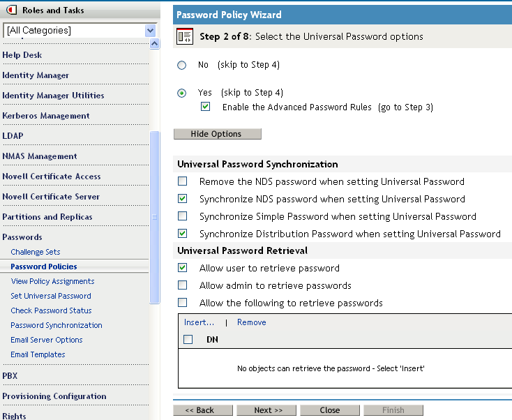Click the sidebar scroll up arrow
The width and height of the screenshot is (512, 420).
(x=154, y=43)
